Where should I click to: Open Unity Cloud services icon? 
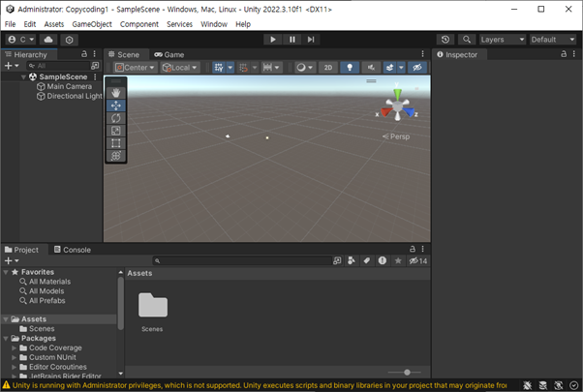tap(48, 40)
